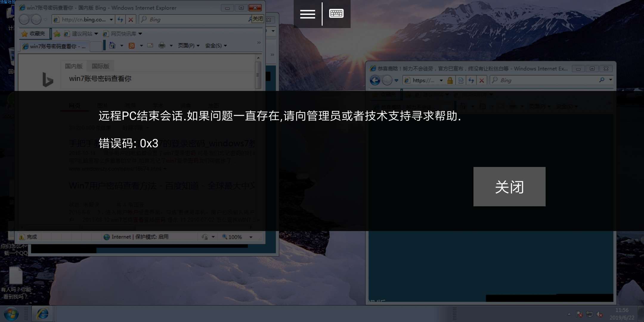Expand the Home icon dropdown arrow

(122, 46)
